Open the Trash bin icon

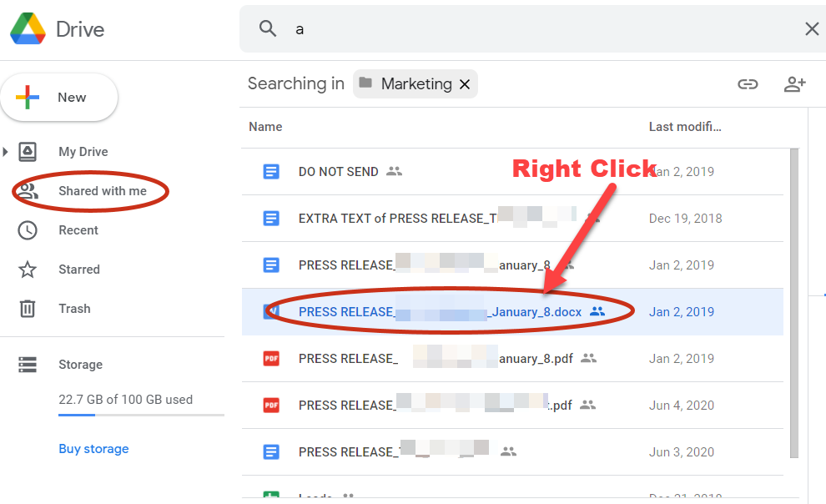[27, 308]
